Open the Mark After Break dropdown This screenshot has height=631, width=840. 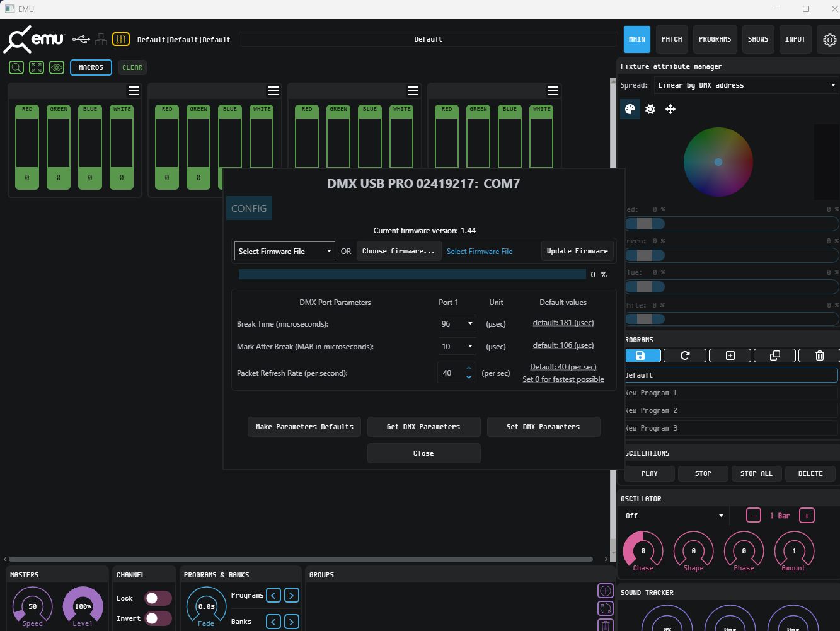tap(457, 346)
